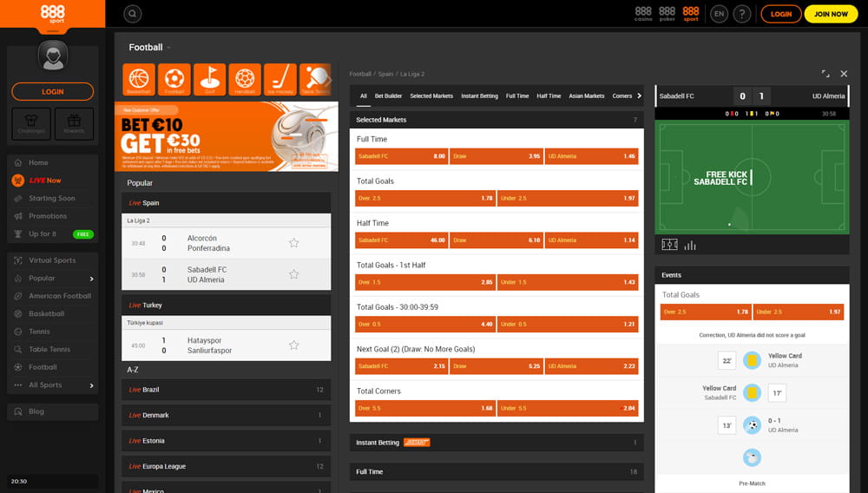Open Promotions in the sidebar
Screen dimensions: 868x493
pyautogui.click(x=53, y=216)
